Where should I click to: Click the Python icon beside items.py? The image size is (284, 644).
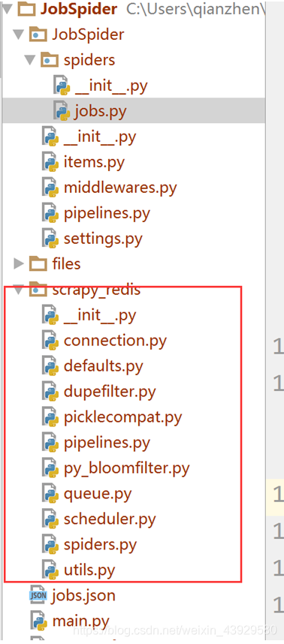(50, 162)
